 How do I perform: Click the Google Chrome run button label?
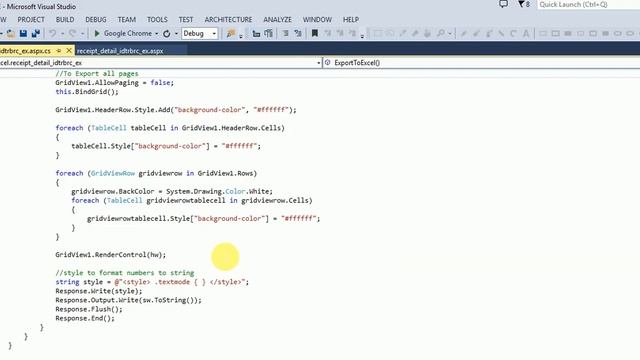point(128,33)
